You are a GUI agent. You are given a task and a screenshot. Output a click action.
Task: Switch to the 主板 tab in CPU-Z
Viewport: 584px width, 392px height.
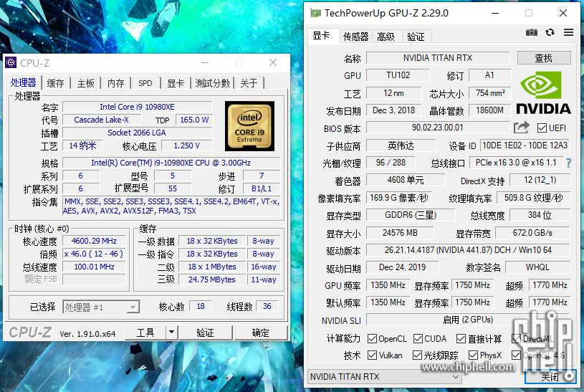[86, 83]
